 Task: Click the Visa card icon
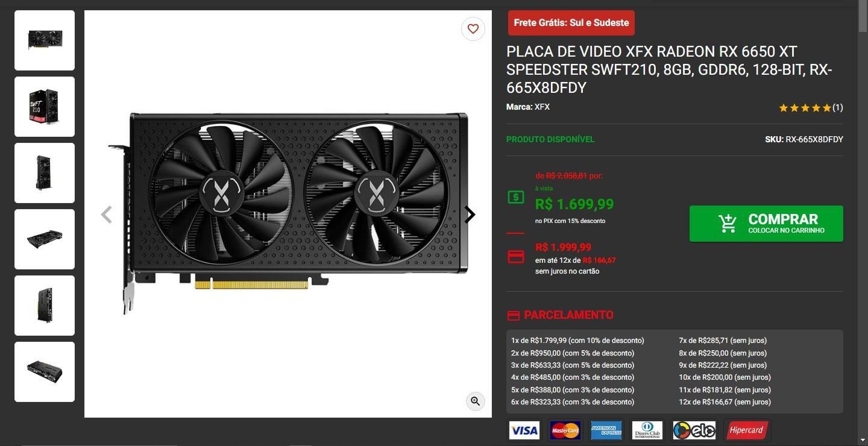524,430
